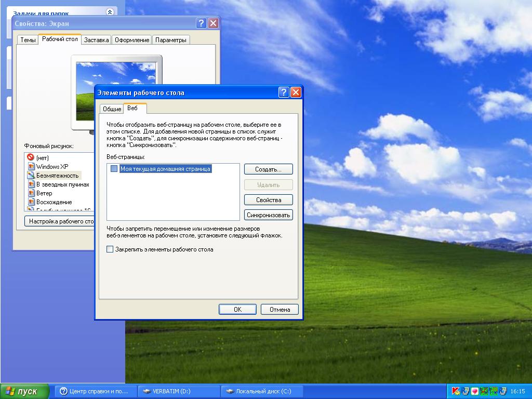Collapse the Задачи для папок panel

click(110, 12)
